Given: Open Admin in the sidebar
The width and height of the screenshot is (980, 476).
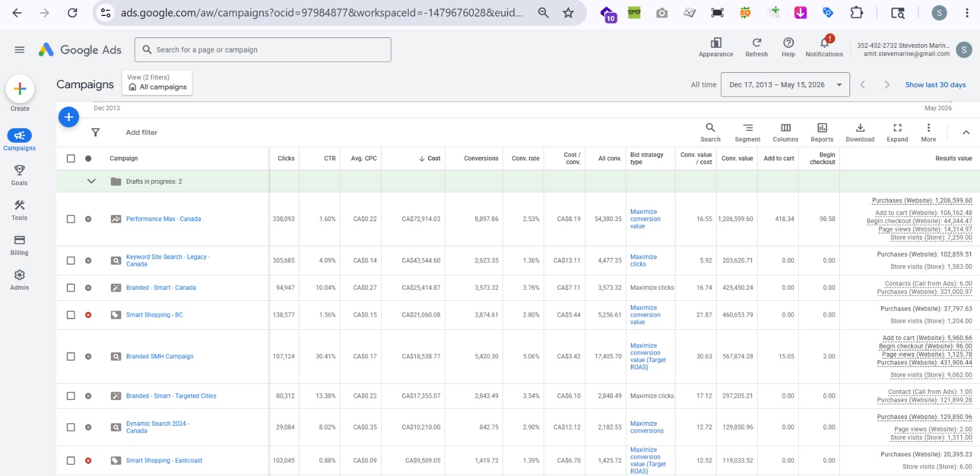Looking at the screenshot, I should [20, 279].
